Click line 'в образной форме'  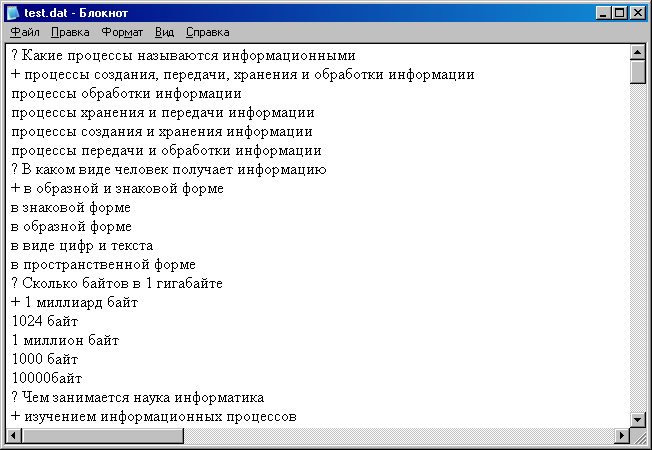(71, 227)
